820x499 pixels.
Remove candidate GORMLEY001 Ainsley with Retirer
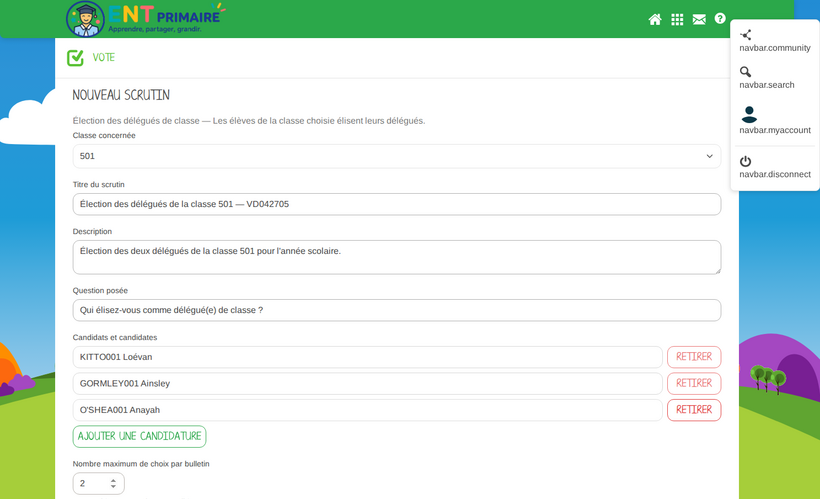[694, 384]
